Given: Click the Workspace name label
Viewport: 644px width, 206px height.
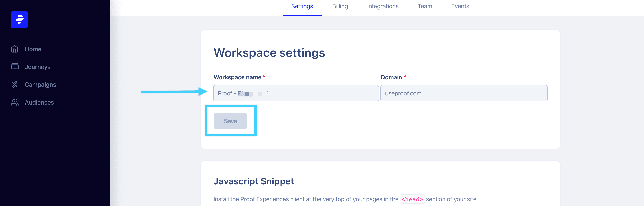Looking at the screenshot, I should [237, 77].
